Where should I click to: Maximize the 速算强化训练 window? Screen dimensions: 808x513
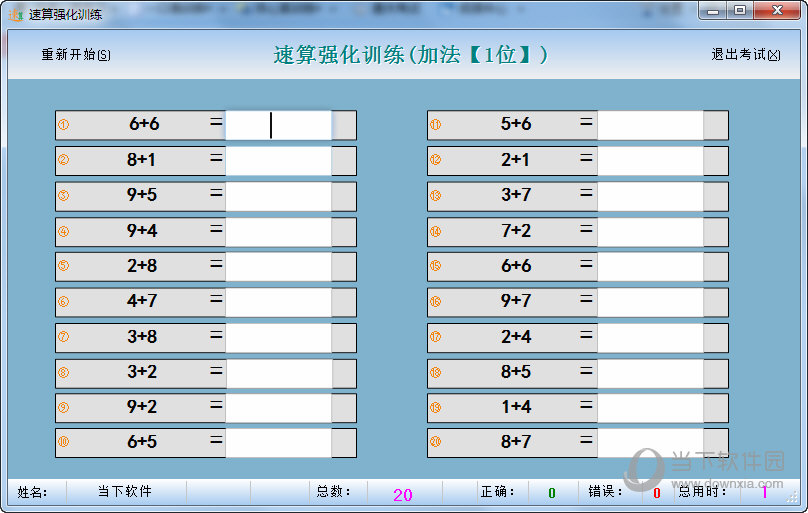[x=740, y=10]
